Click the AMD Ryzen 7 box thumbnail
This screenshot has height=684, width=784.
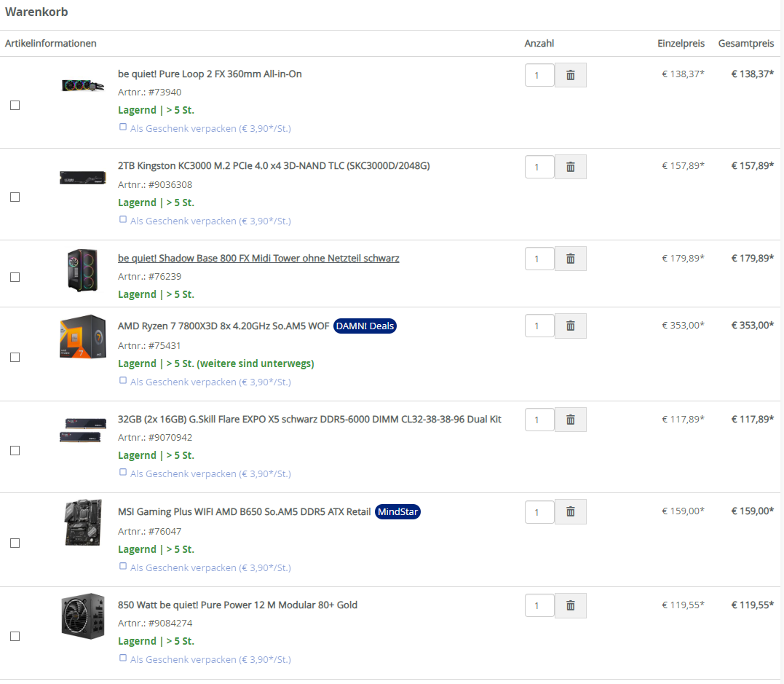[83, 337]
